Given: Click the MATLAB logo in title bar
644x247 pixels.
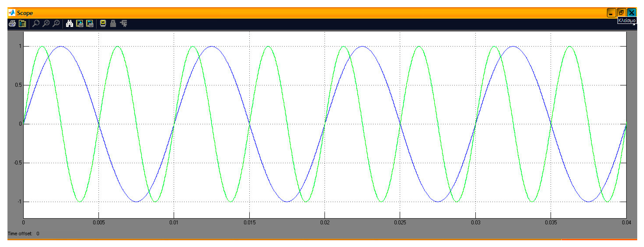Looking at the screenshot, I should click(12, 13).
